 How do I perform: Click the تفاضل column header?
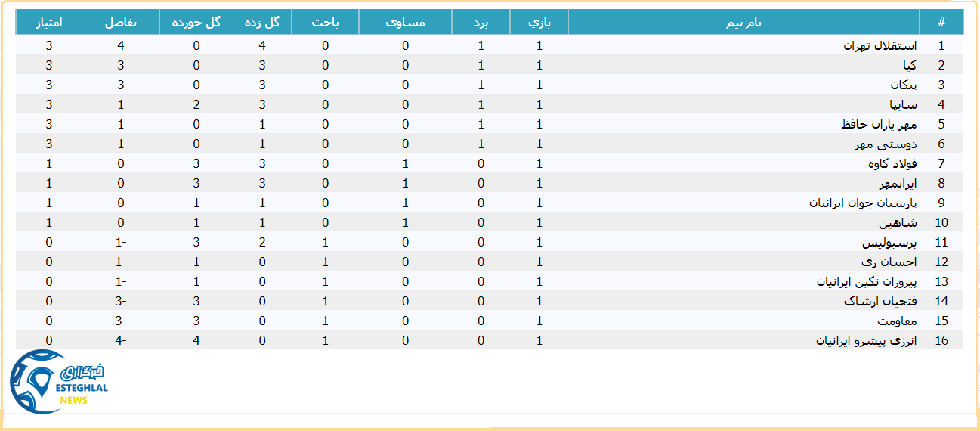click(x=120, y=23)
